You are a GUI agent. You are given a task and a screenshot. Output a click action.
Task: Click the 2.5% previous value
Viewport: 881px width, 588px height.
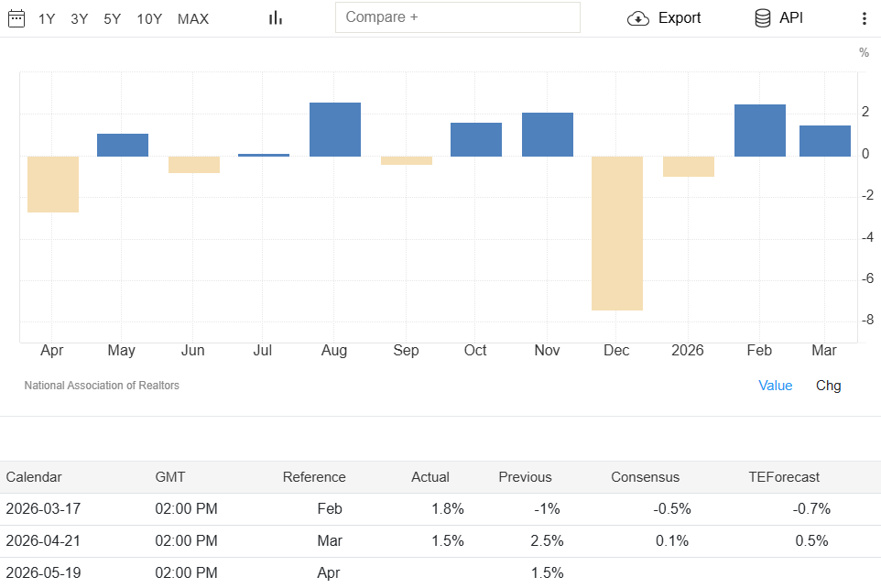tap(548, 541)
